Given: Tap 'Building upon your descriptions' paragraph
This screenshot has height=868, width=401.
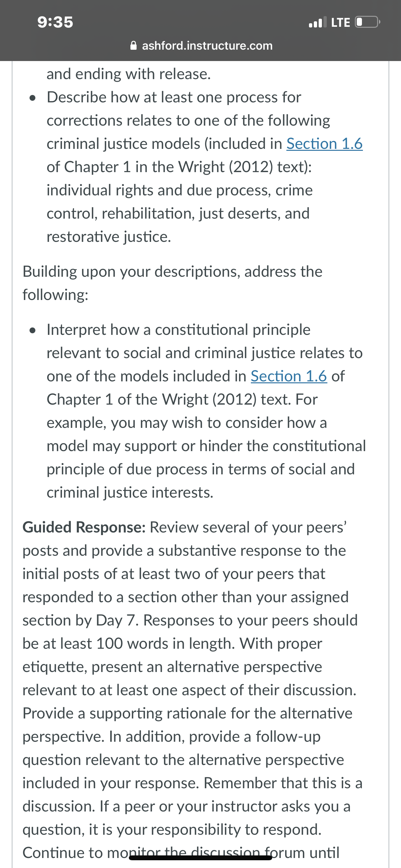Looking at the screenshot, I should click(x=172, y=283).
